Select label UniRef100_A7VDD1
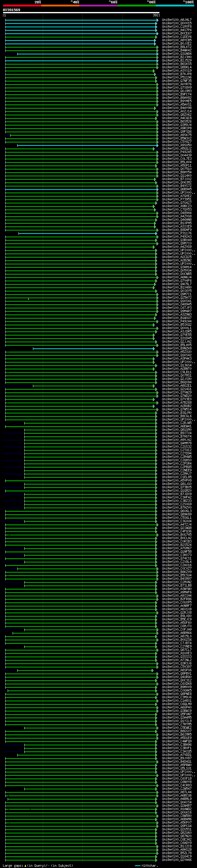Viewport: 197px width, 868px height. point(176,755)
